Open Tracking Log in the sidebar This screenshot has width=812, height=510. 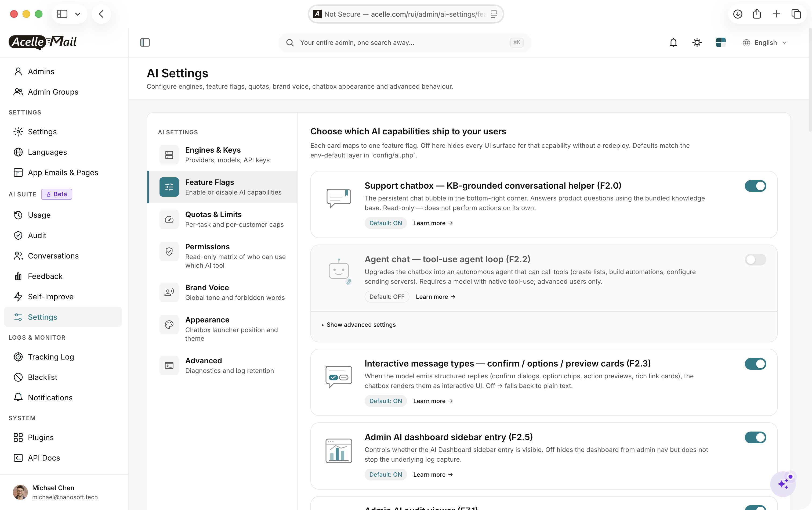coord(63,357)
